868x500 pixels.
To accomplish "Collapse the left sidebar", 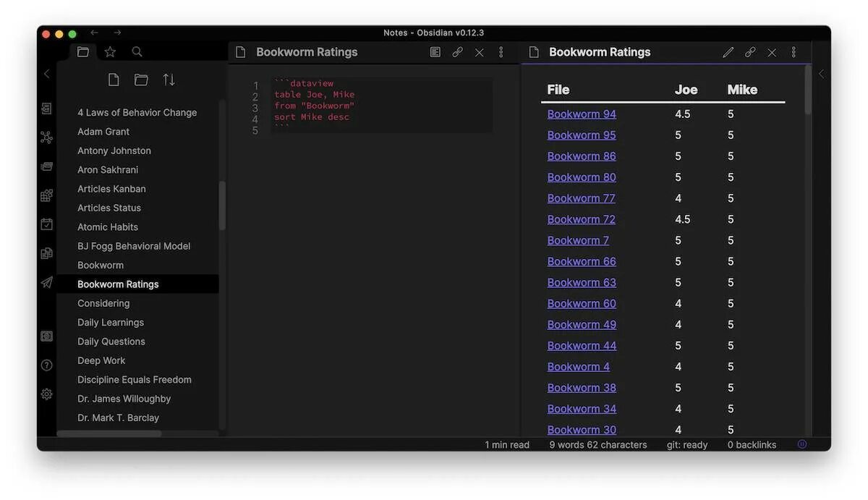I will coord(47,74).
